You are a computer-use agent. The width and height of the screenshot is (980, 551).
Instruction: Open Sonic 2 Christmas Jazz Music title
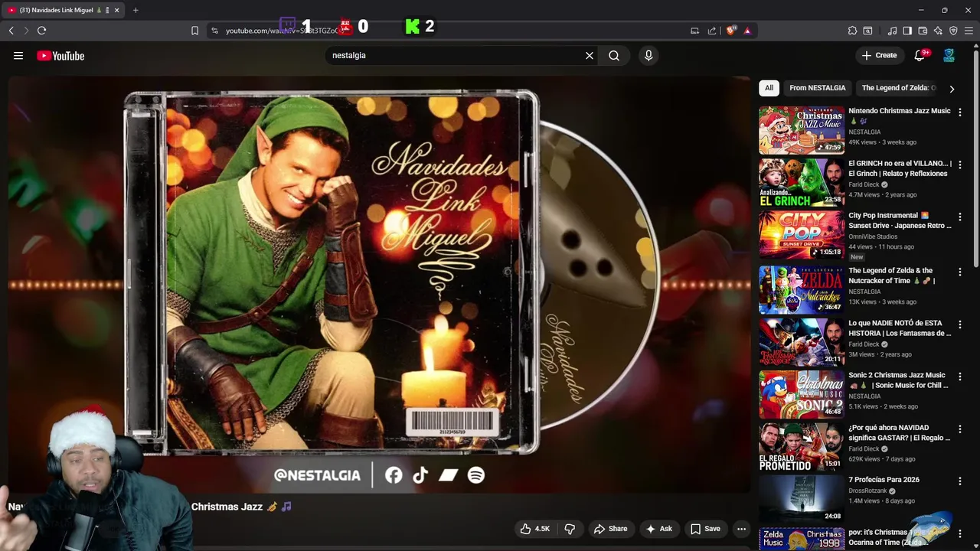898,380
